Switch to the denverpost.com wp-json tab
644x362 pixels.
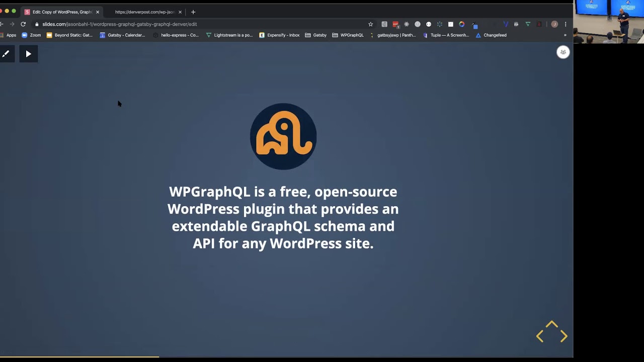click(x=144, y=12)
